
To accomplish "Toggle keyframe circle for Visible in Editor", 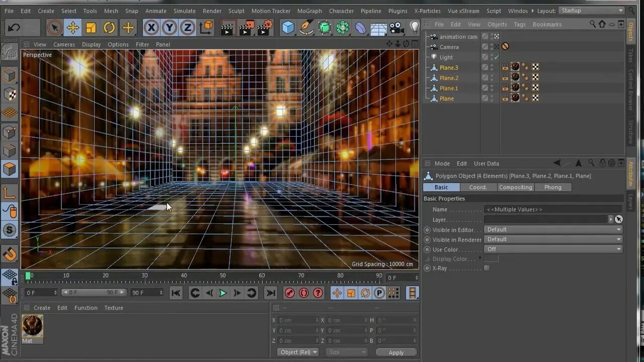I will [x=427, y=230].
